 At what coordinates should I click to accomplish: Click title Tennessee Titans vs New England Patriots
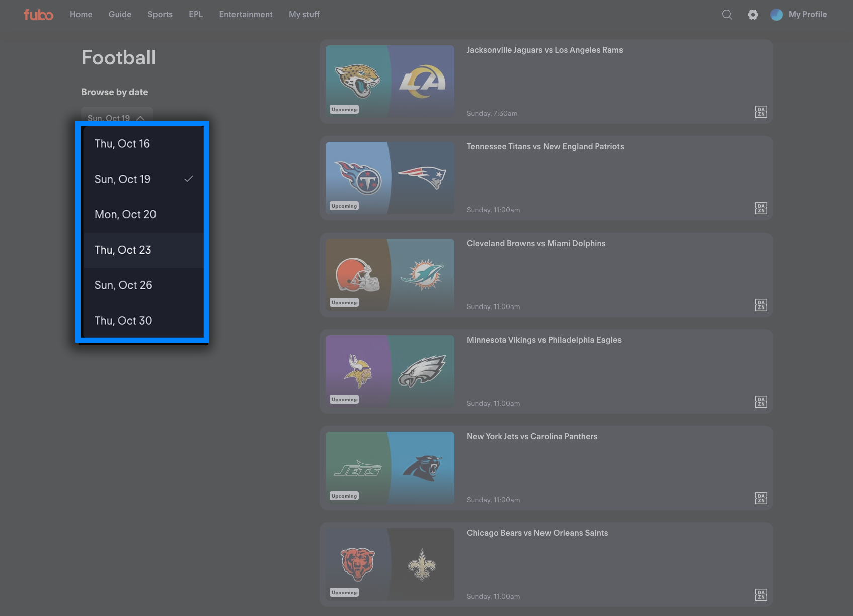[545, 147]
